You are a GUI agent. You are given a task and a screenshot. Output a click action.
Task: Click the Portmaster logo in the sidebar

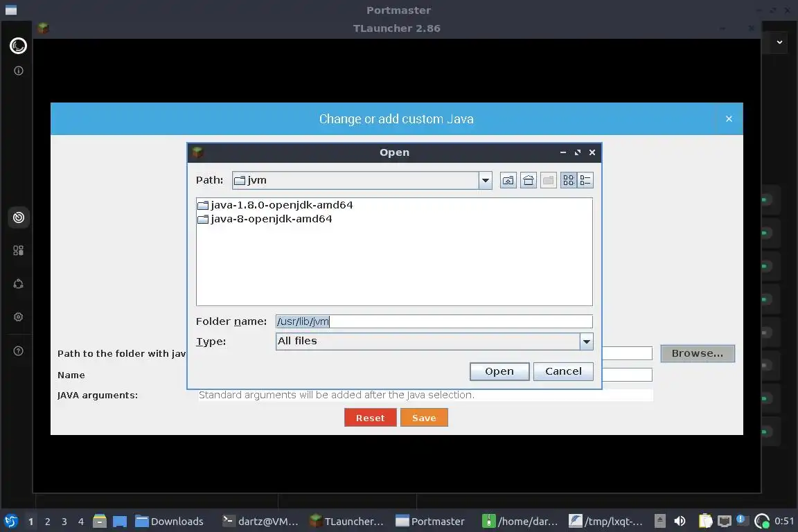tap(18, 46)
